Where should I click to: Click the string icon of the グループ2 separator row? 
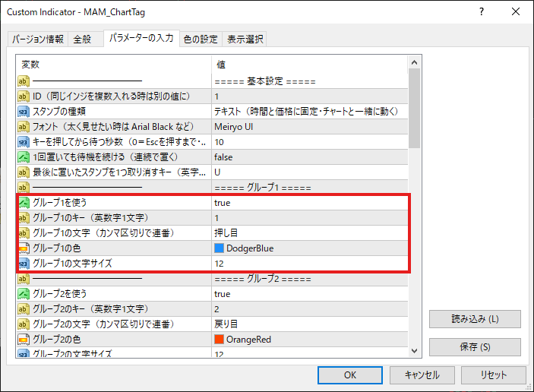coord(23,279)
